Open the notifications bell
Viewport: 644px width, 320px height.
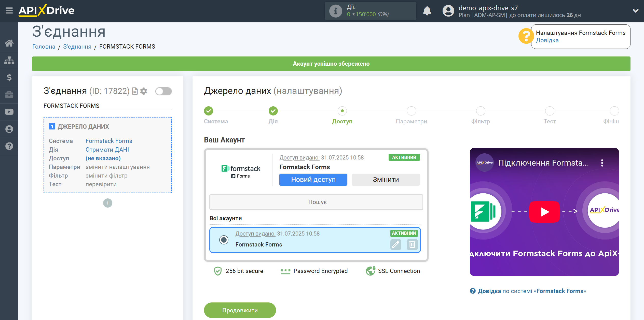[x=427, y=11]
